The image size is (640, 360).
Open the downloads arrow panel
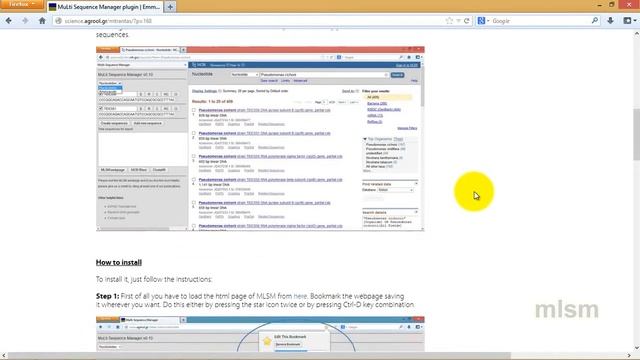click(x=611, y=21)
